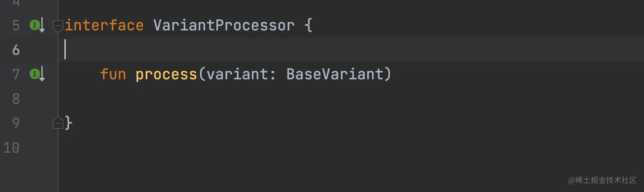
Task: Click line number 5 in the gutter
Action: [x=16, y=26]
